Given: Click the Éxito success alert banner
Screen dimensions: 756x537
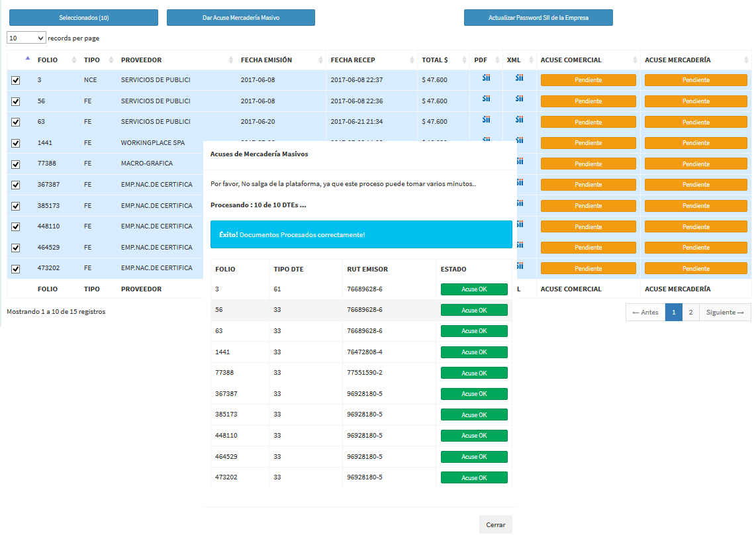Looking at the screenshot, I should [361, 234].
